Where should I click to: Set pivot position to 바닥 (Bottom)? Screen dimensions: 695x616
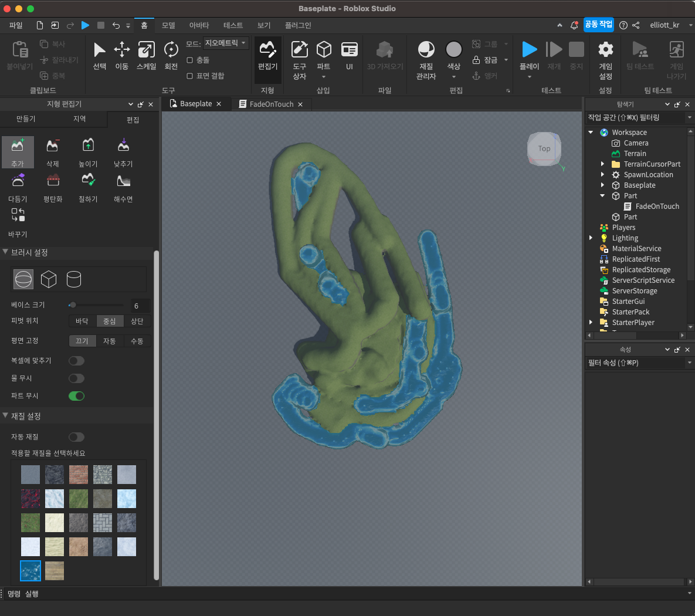(x=82, y=321)
